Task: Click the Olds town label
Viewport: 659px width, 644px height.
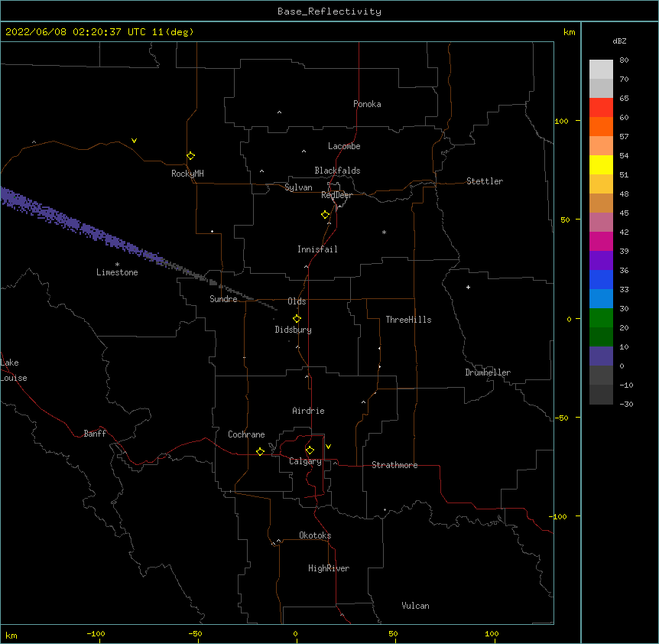Action: click(297, 301)
